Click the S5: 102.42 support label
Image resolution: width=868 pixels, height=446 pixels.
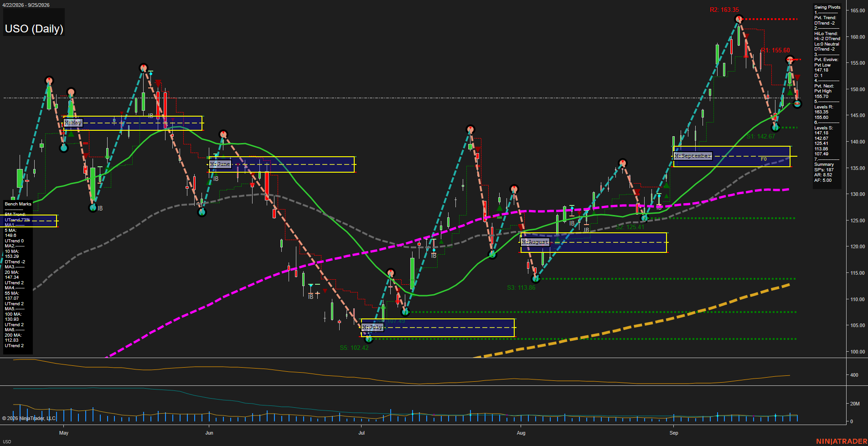pos(354,348)
